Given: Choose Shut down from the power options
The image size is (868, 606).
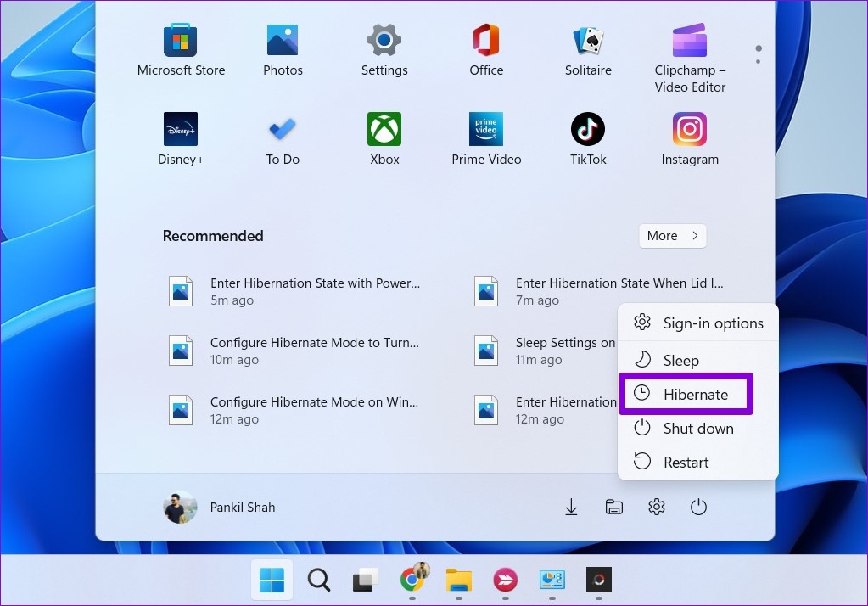Looking at the screenshot, I should coord(697,428).
